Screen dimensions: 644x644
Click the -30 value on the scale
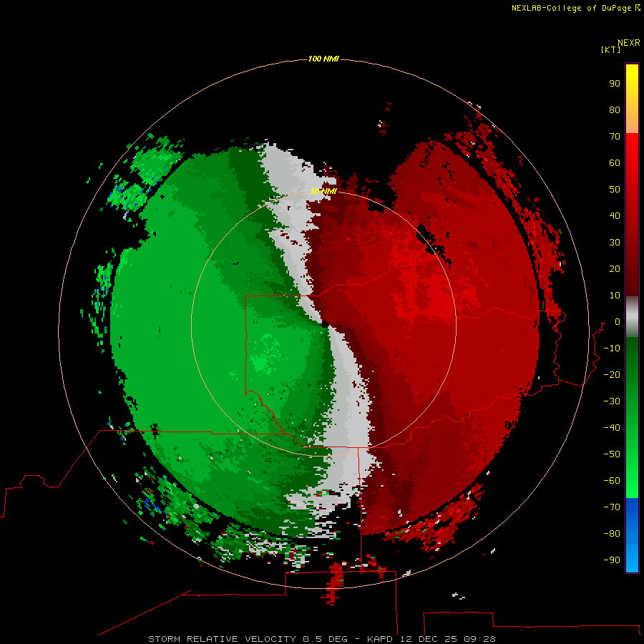(x=612, y=401)
